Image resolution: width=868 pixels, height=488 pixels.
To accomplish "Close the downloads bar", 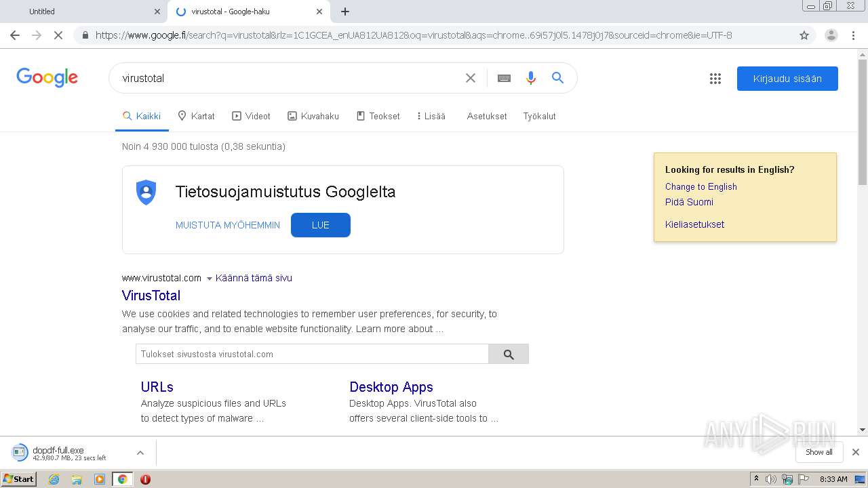I will coord(856,452).
